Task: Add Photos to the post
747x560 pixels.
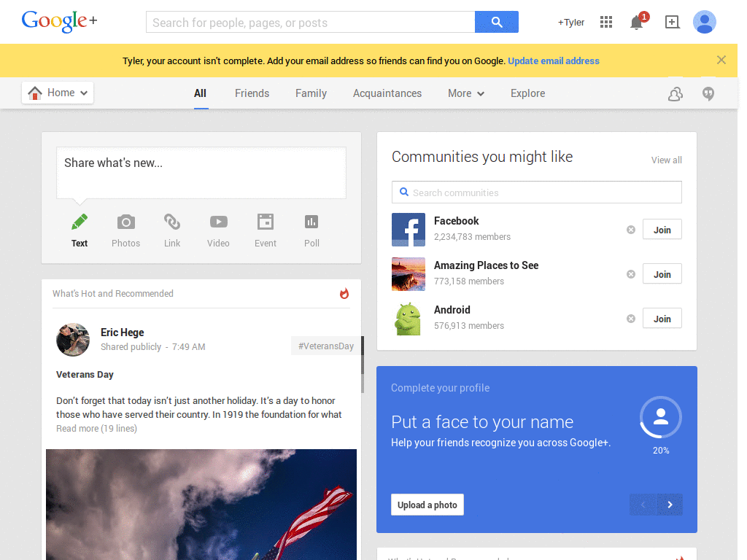Action: click(x=125, y=222)
